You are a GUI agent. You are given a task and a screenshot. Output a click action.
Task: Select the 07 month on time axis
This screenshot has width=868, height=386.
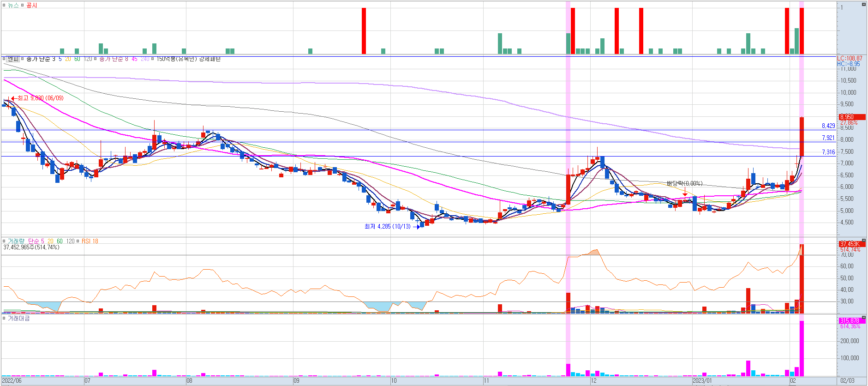pyautogui.click(x=87, y=380)
